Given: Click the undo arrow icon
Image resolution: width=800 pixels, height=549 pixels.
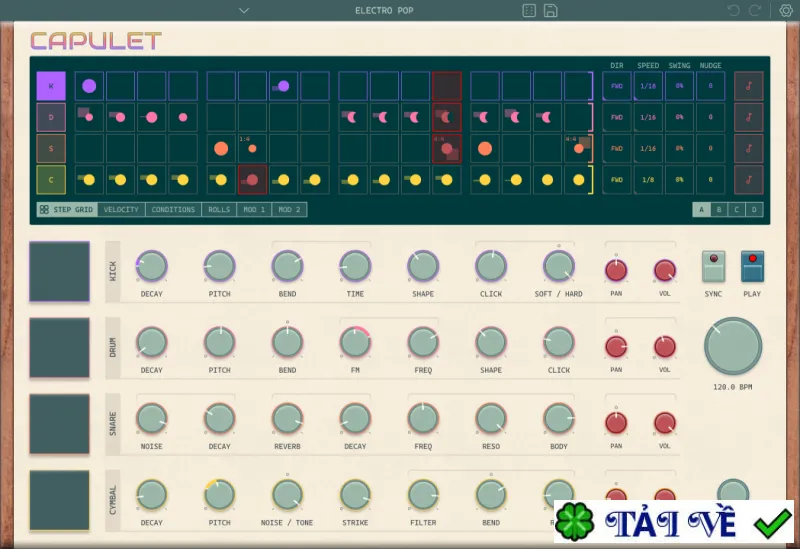Looking at the screenshot, I should tap(734, 10).
